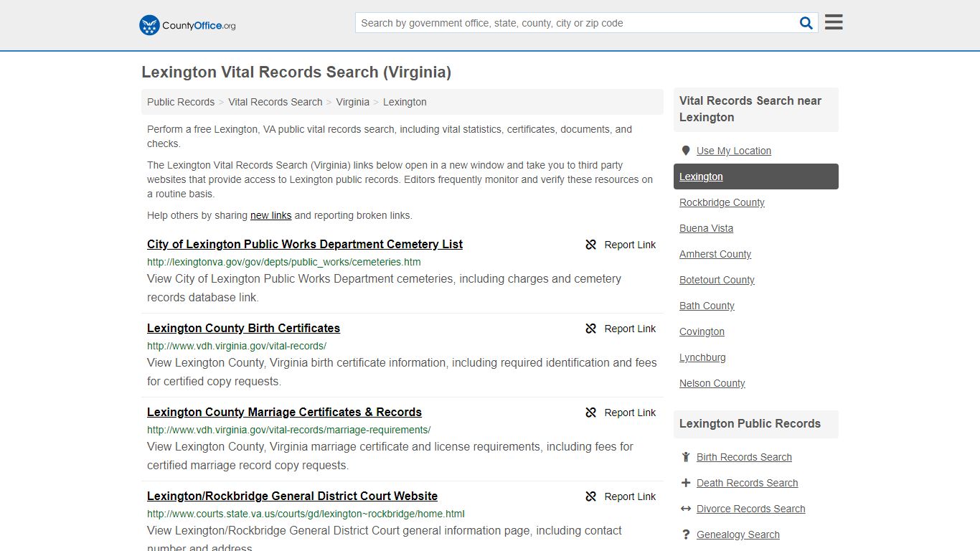Click the Lexington Vital Records Search heading
The image size is (980, 551).
[x=296, y=72]
